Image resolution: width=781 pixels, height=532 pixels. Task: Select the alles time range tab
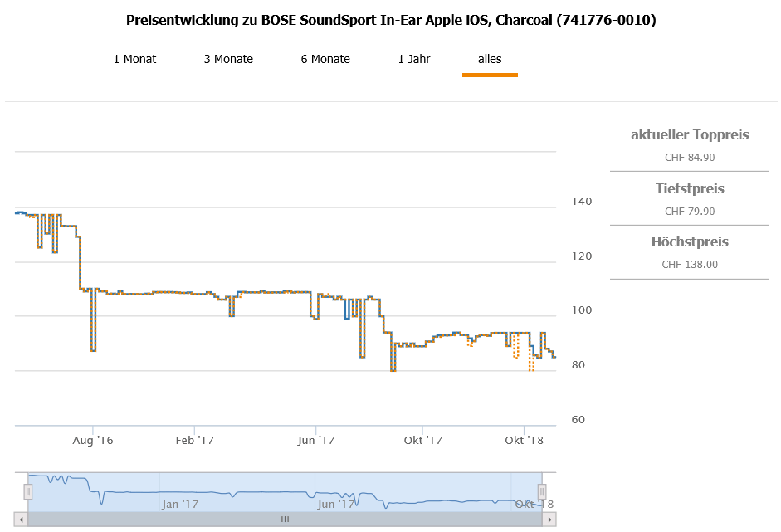(x=490, y=59)
